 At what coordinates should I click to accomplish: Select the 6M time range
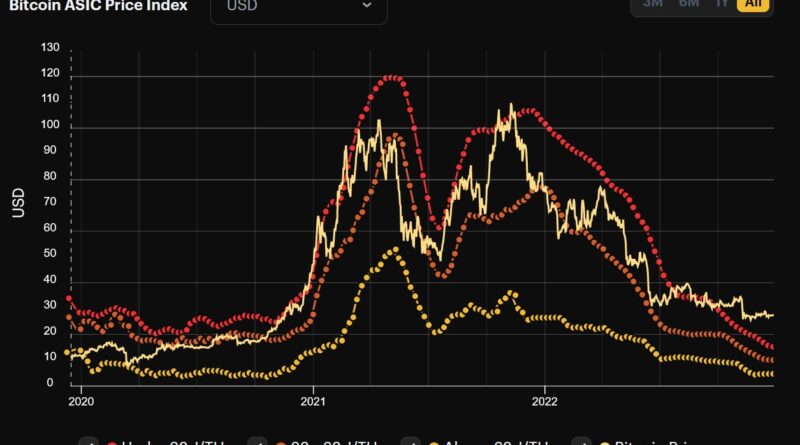click(688, 4)
